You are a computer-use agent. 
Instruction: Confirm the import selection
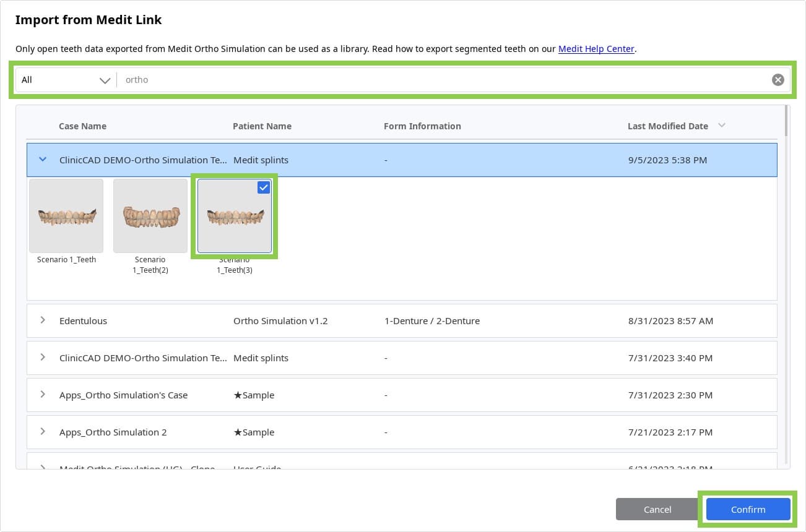pyautogui.click(x=748, y=509)
